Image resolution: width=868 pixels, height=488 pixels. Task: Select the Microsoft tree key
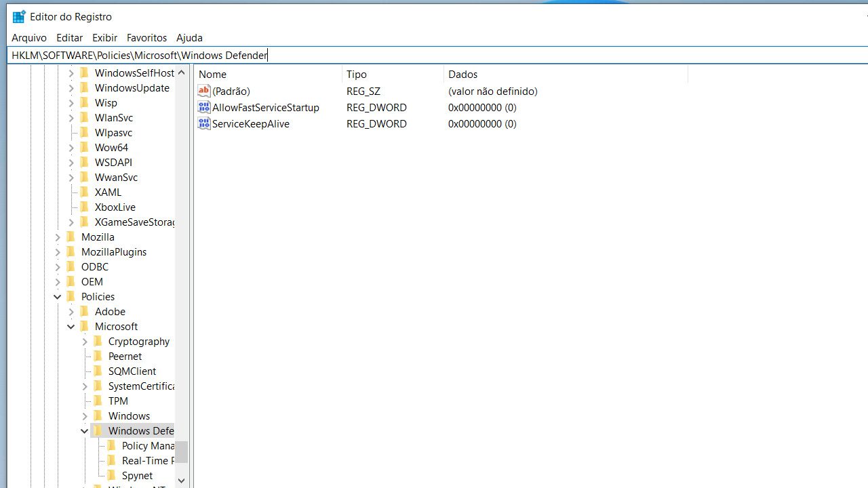(116, 326)
